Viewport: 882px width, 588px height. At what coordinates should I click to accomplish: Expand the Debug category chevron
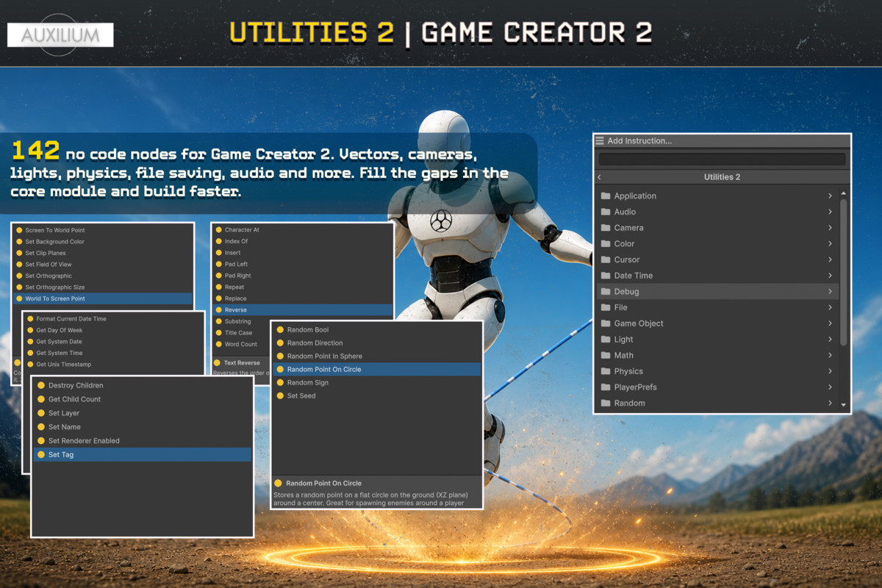[830, 292]
